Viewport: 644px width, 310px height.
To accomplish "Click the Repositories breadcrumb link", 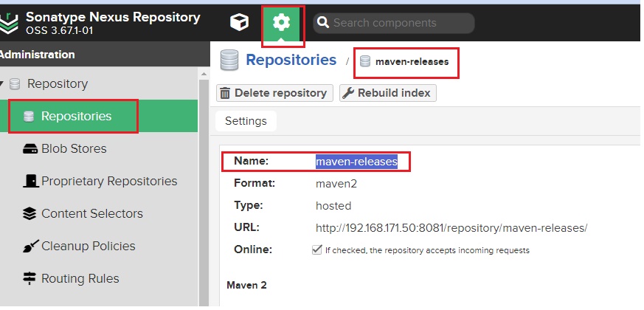I will pos(291,61).
